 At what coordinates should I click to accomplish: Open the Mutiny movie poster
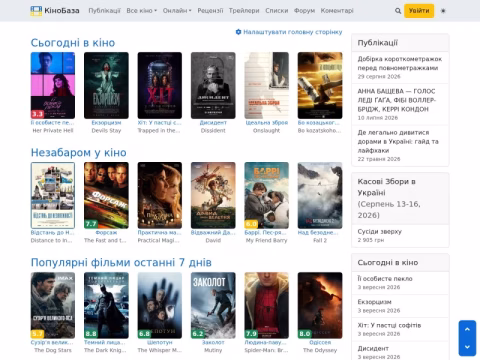tap(213, 305)
